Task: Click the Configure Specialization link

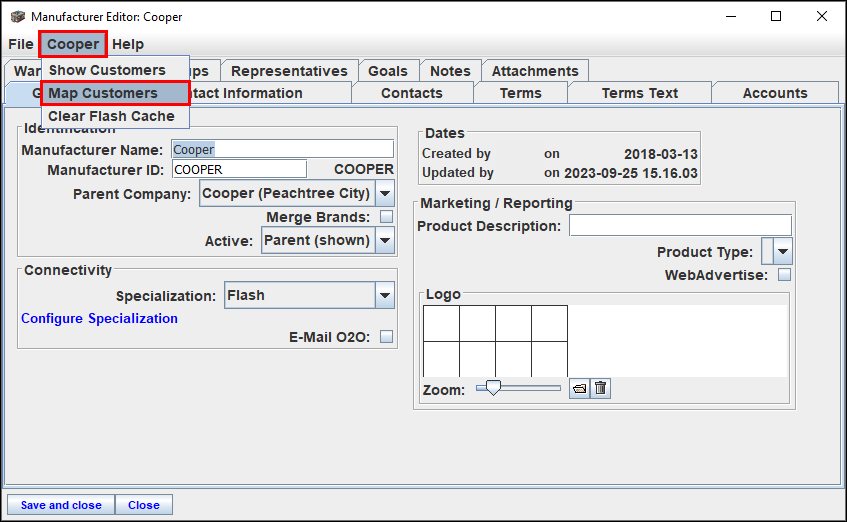Action: click(99, 318)
